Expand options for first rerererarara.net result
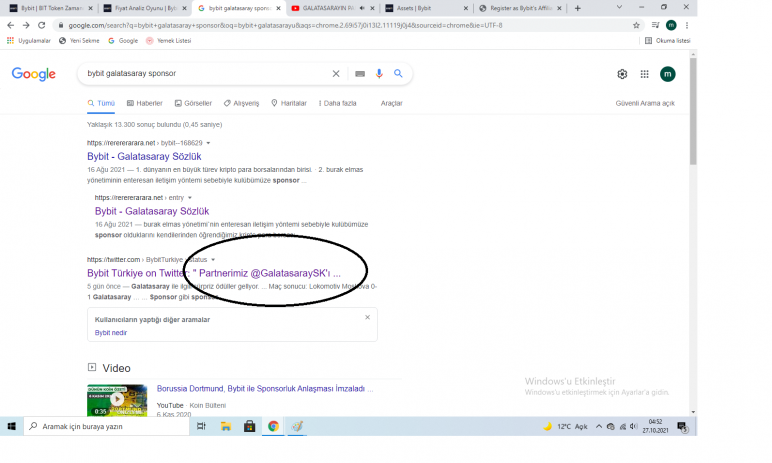772x463 pixels. pyautogui.click(x=208, y=143)
